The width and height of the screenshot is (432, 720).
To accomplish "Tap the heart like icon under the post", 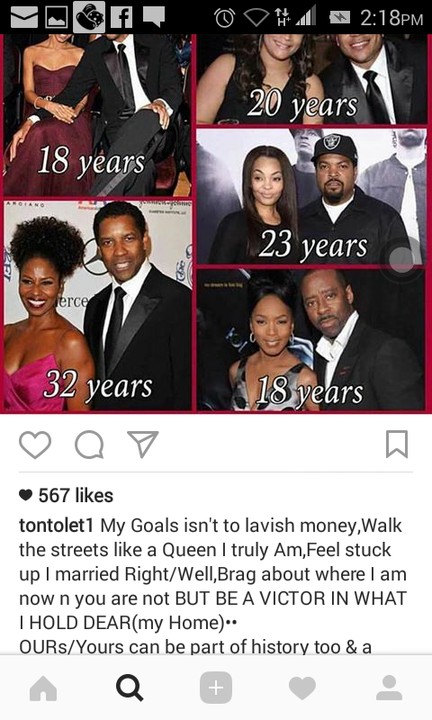I will [x=35, y=444].
